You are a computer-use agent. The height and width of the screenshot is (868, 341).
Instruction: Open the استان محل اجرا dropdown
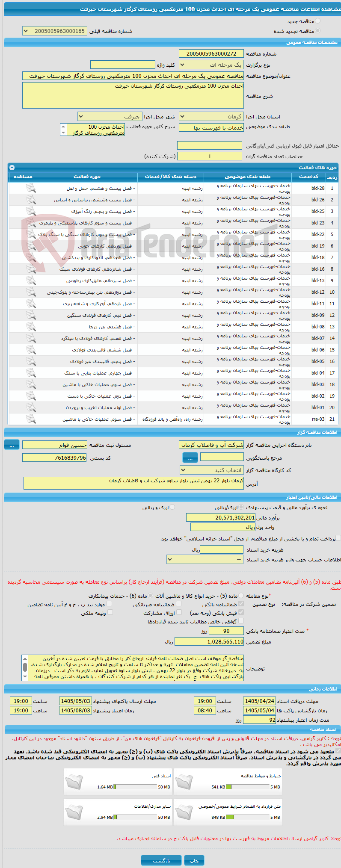[x=211, y=116]
